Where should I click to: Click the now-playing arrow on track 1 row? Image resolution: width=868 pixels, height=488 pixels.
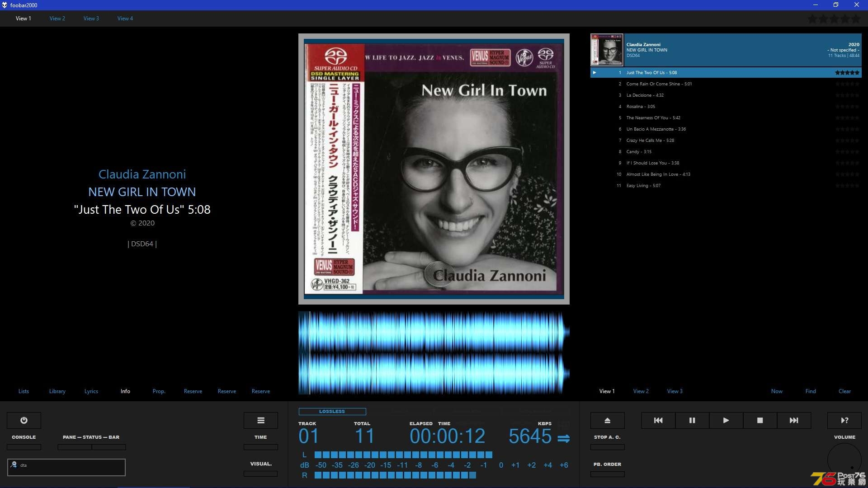pyautogui.click(x=594, y=72)
